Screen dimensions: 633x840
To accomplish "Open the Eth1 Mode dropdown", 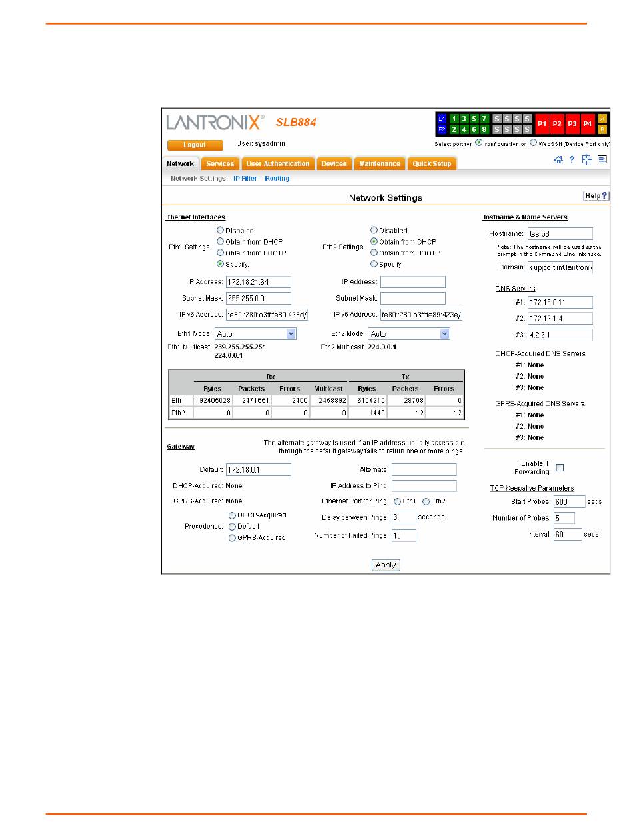I will pyautogui.click(x=255, y=333).
